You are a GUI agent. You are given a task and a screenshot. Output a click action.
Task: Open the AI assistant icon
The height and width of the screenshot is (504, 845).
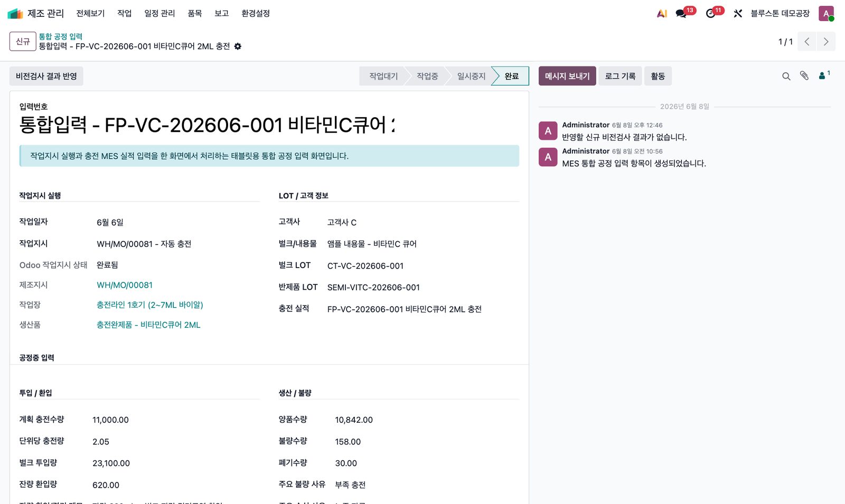click(662, 14)
